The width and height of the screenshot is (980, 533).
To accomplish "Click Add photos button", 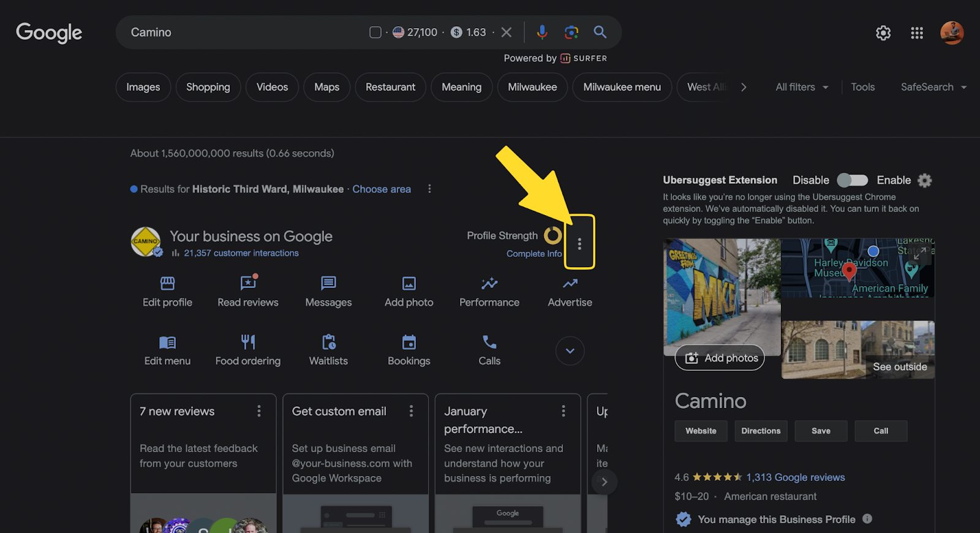I will click(x=720, y=358).
